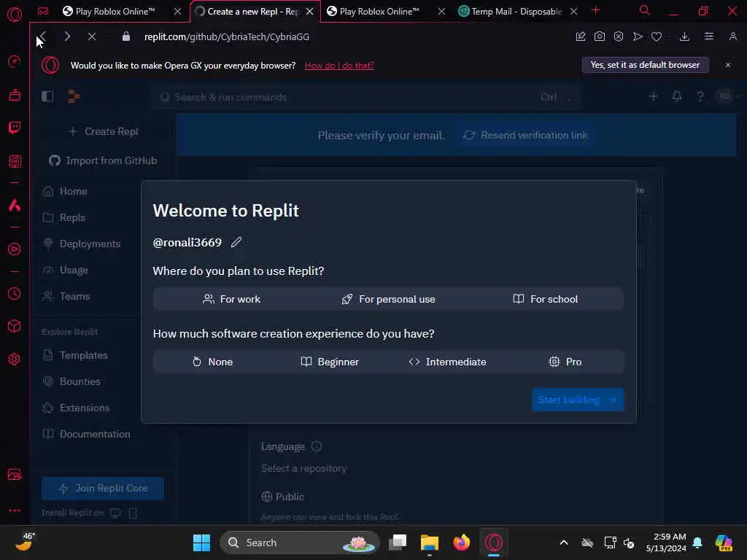Open sidebar extensions cube icon
747x560 pixels.
15,326
